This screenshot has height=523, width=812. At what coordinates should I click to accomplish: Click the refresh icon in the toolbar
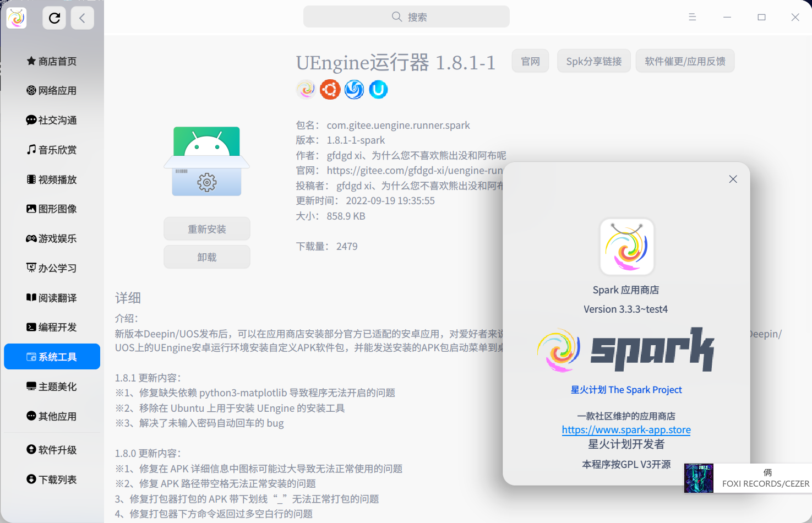pyautogui.click(x=53, y=18)
